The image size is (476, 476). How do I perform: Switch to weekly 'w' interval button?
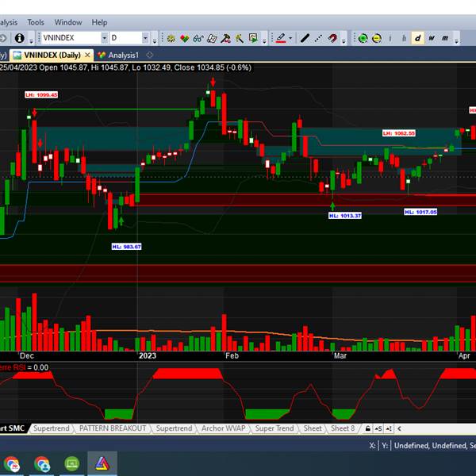point(432,39)
